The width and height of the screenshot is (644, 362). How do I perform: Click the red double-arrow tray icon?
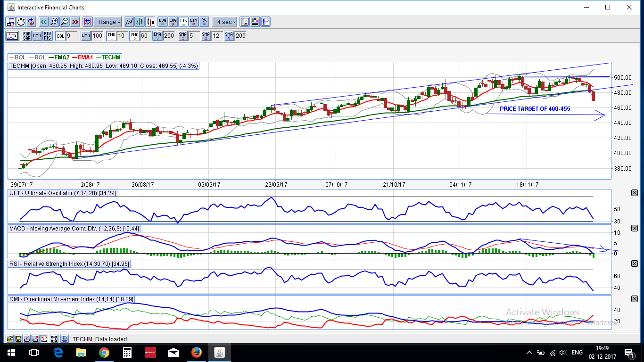click(x=44, y=339)
